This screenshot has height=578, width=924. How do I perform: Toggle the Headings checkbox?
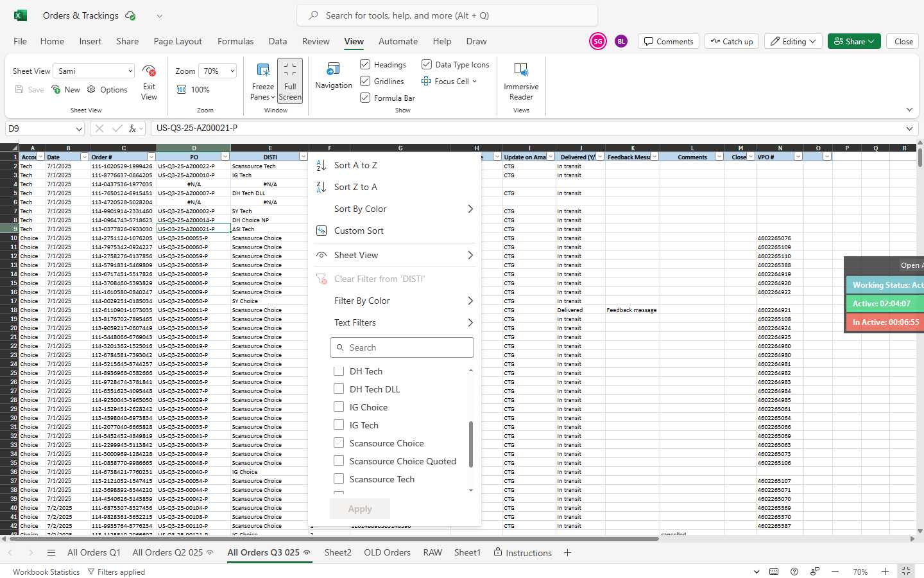[365, 64]
